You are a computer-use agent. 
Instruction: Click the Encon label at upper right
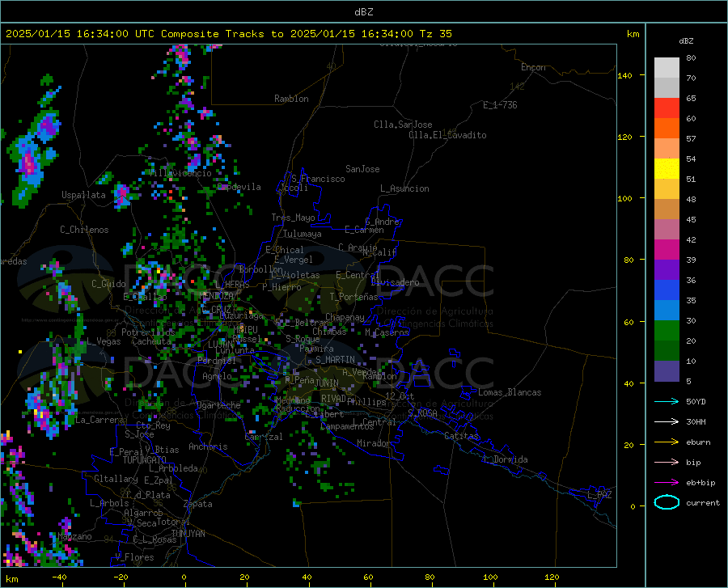(x=533, y=67)
